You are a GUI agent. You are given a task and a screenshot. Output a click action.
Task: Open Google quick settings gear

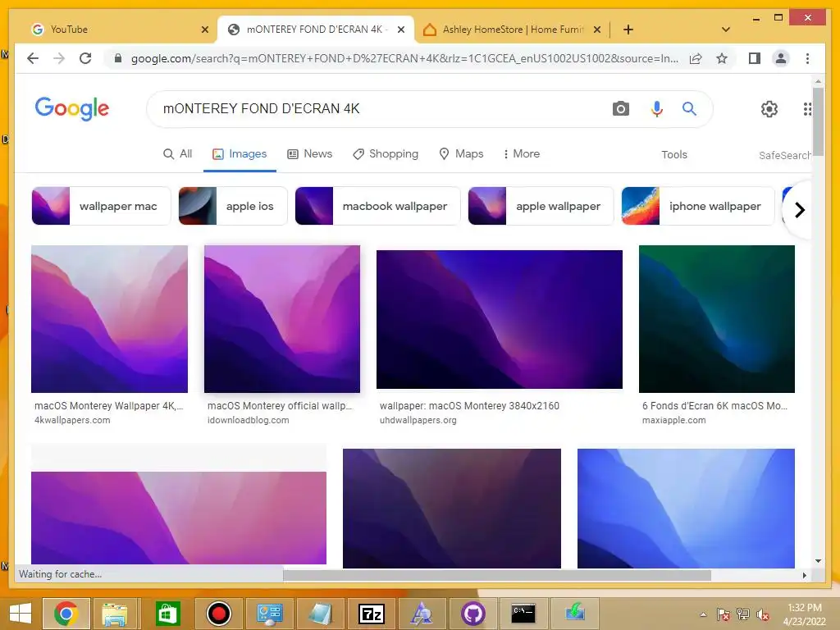click(769, 109)
